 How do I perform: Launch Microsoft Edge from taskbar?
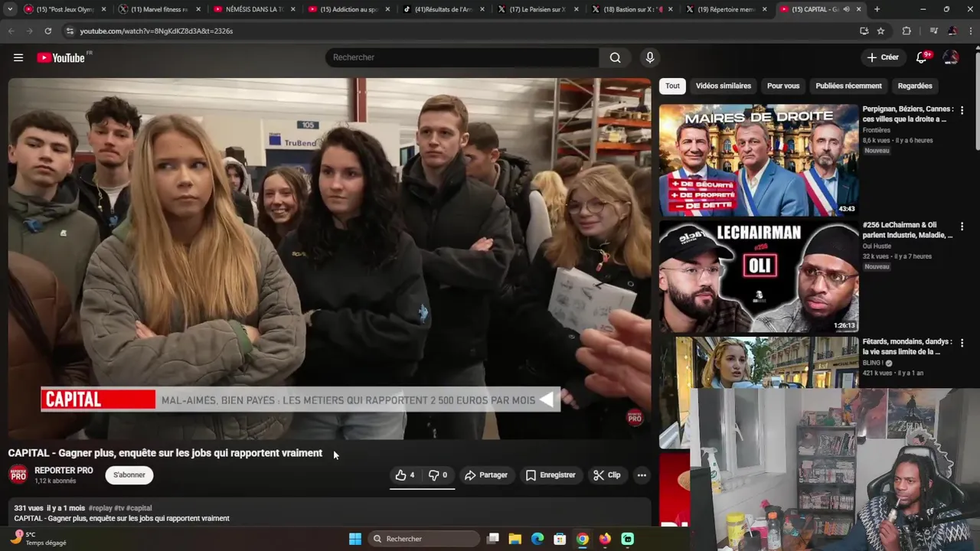pos(537,539)
